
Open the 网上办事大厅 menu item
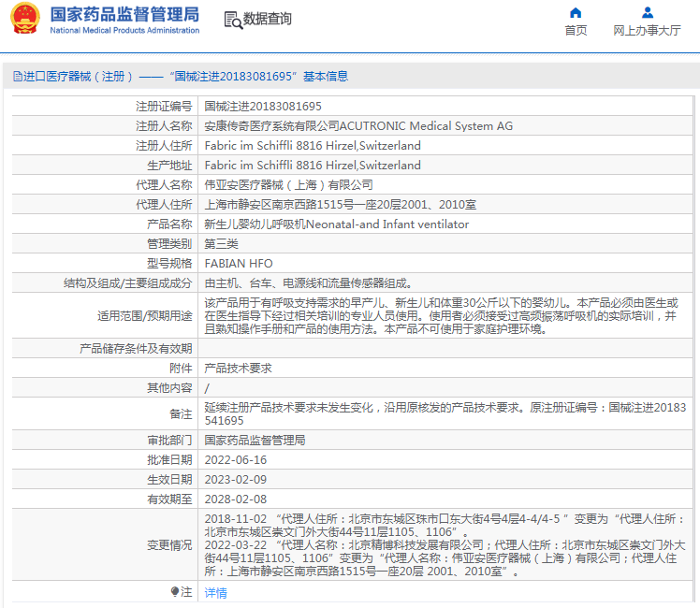[647, 30]
